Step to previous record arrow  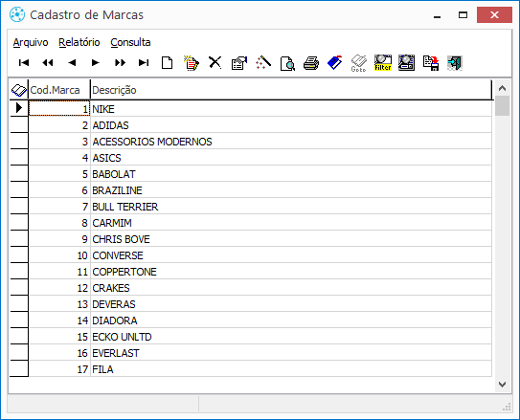pos(72,62)
